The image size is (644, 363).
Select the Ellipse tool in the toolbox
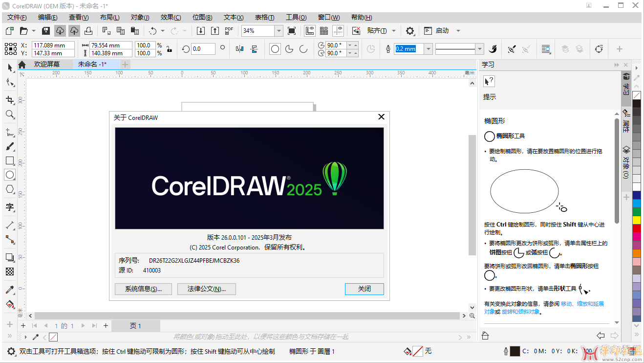coord(10,175)
